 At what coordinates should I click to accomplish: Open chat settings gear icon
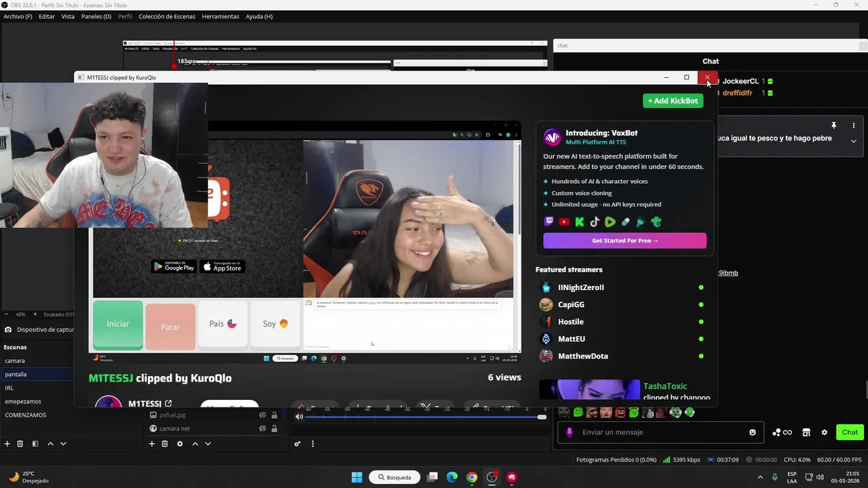pyautogui.click(x=825, y=432)
